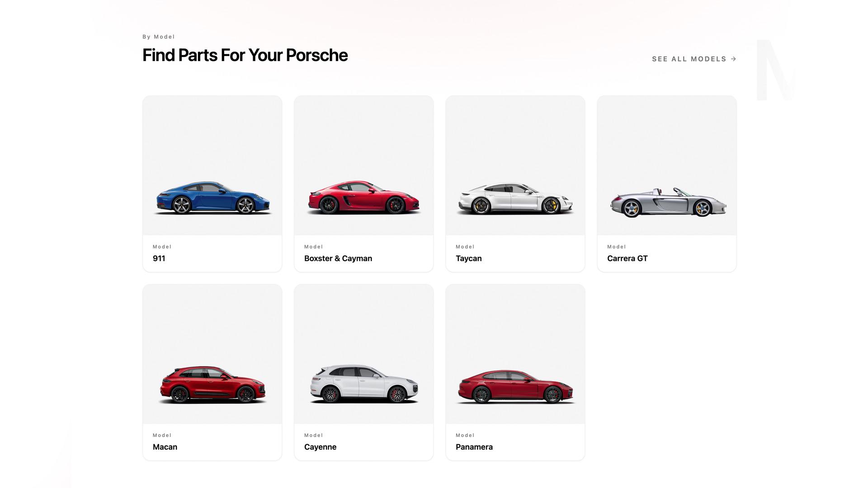
Task: Go to the Carrera GT title
Action: (627, 258)
